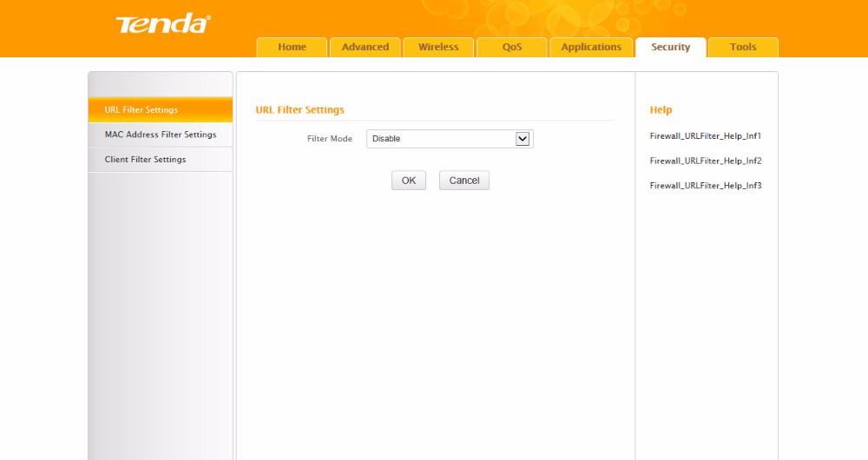868x460 pixels.
Task: Open the Applications tab
Action: click(x=591, y=47)
